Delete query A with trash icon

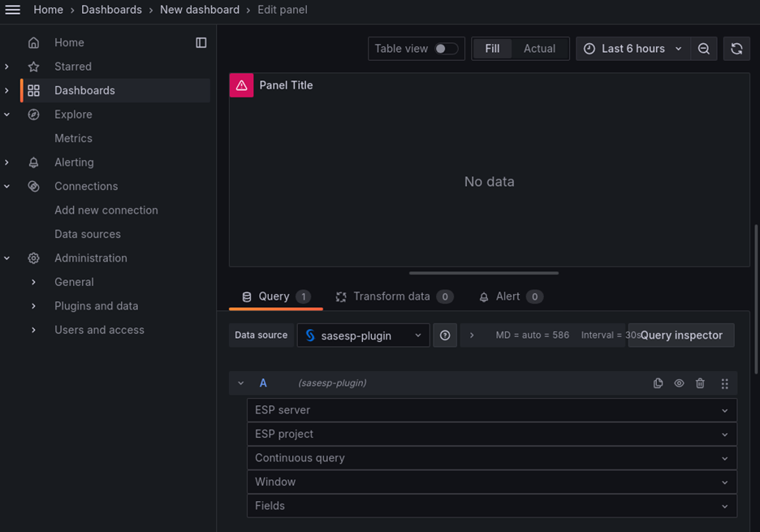(700, 383)
